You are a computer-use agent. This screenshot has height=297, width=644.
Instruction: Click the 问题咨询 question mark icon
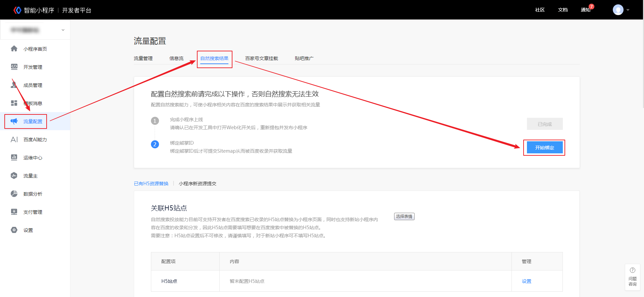coord(633,270)
